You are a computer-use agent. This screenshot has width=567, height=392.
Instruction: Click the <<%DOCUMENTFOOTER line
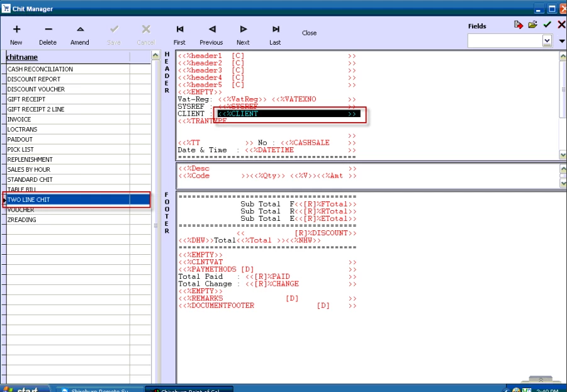267,306
